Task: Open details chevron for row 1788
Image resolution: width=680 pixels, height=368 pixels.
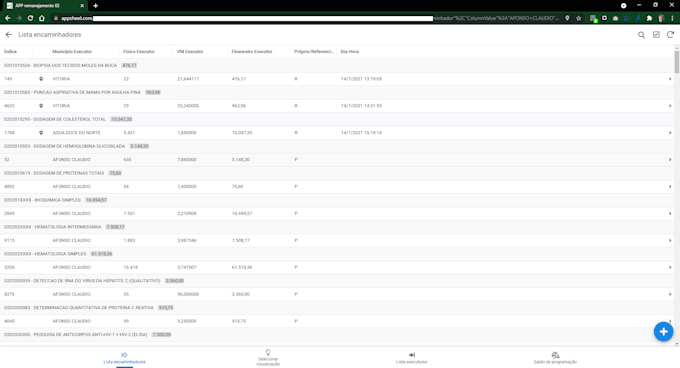Action: click(670, 133)
